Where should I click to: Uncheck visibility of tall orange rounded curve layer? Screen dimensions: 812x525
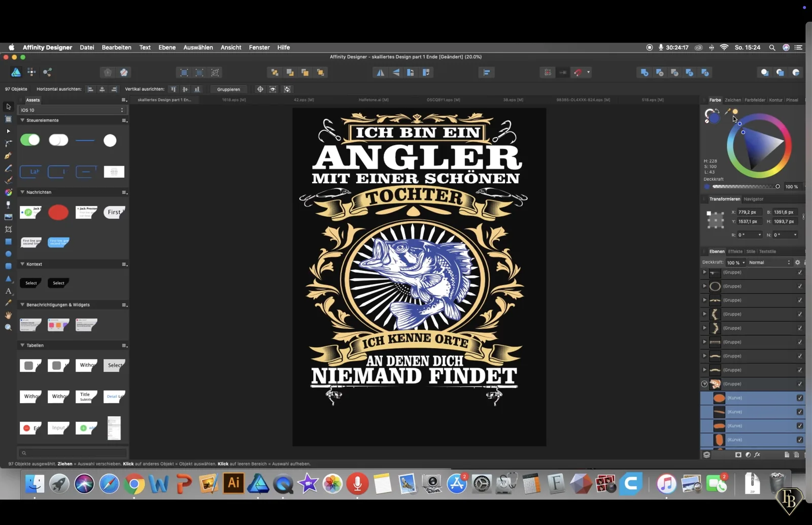pyautogui.click(x=800, y=440)
